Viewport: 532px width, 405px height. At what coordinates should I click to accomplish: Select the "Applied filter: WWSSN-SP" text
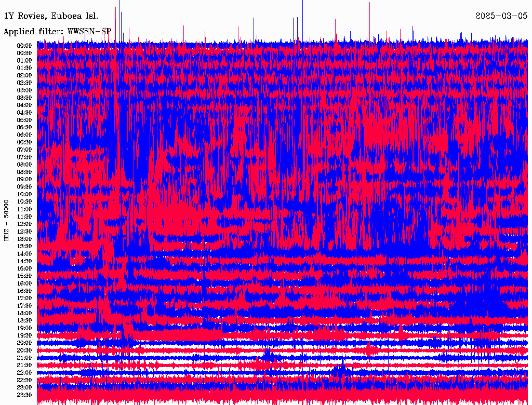point(57,31)
